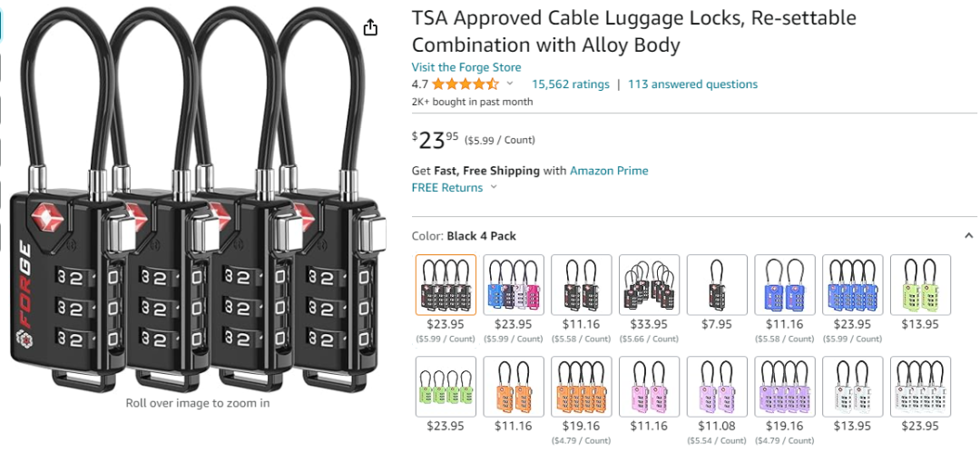Click the share icon above product image
This screenshot has width=980, height=463.
370,27
